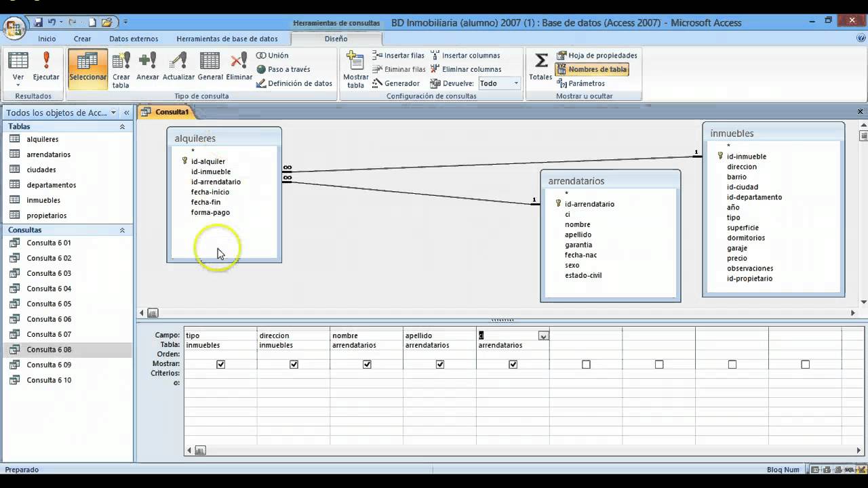Switch to Diseño ribbon tab
Viewport: 868px width, 488px height.
pyautogui.click(x=336, y=39)
